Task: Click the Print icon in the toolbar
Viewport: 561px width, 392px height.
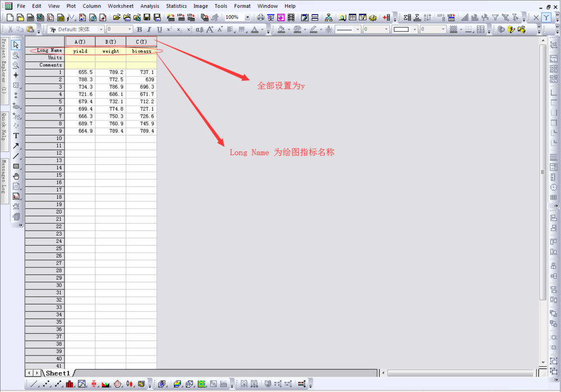Action: click(x=260, y=17)
